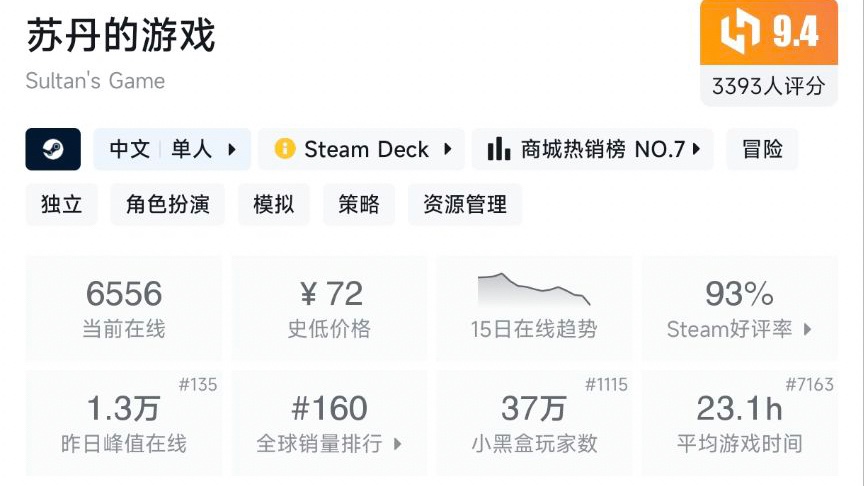Open the ¥72 史低价格 card
Viewport: 864px width, 486px height.
[x=329, y=308]
